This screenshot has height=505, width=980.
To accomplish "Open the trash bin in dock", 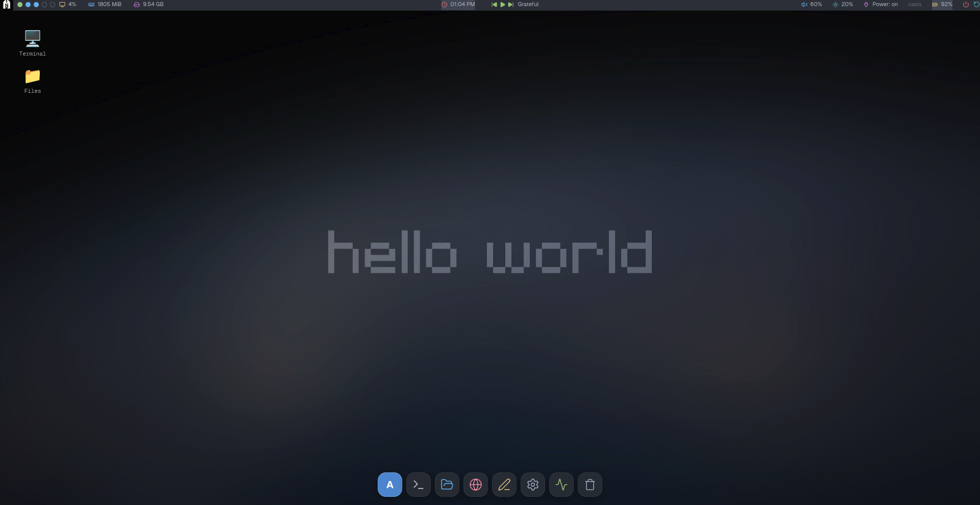I will click(x=590, y=485).
